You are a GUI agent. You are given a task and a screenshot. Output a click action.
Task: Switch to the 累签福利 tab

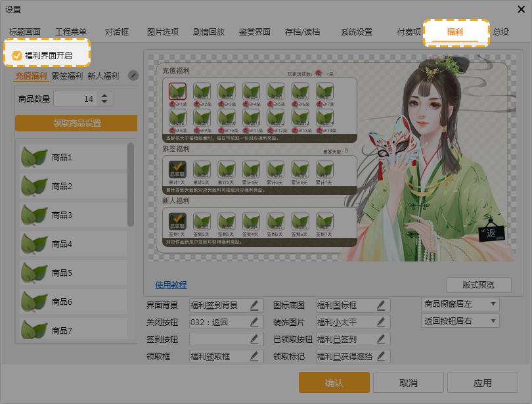[x=67, y=76]
